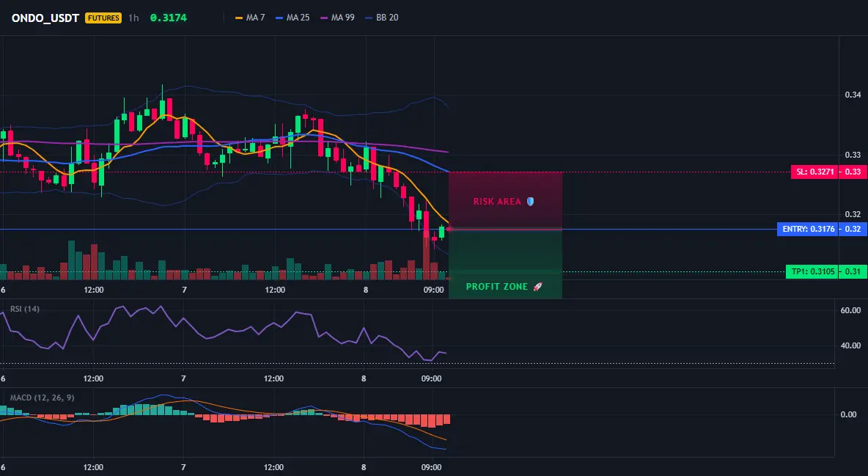Toggle the BB 20 legend entry
This screenshot has height=476, width=868.
click(381, 18)
